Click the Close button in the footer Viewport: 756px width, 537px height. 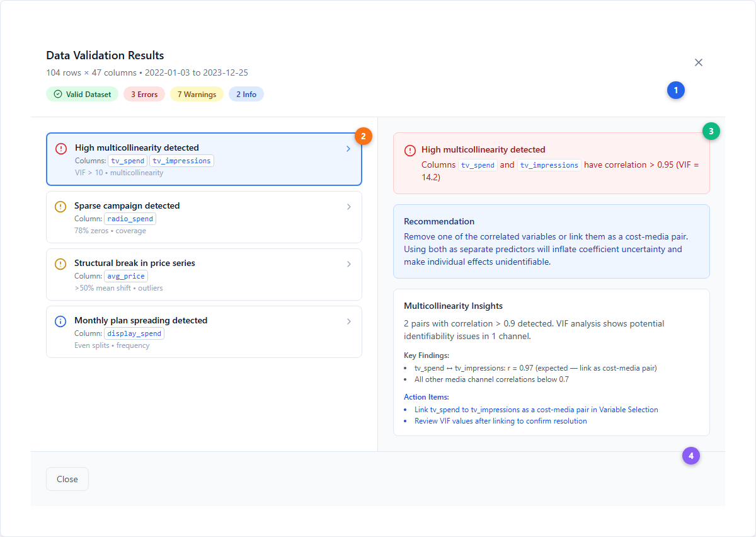(67, 479)
